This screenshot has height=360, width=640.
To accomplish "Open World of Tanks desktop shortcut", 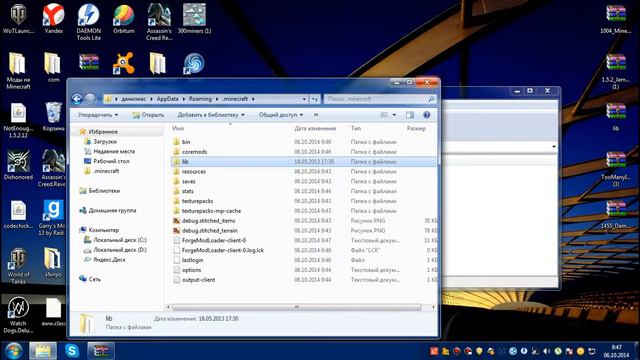I will [18, 266].
